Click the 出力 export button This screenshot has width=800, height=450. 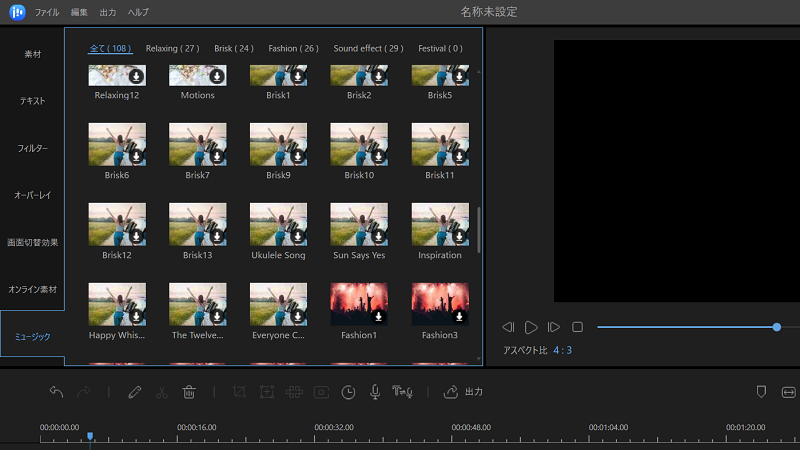point(464,392)
